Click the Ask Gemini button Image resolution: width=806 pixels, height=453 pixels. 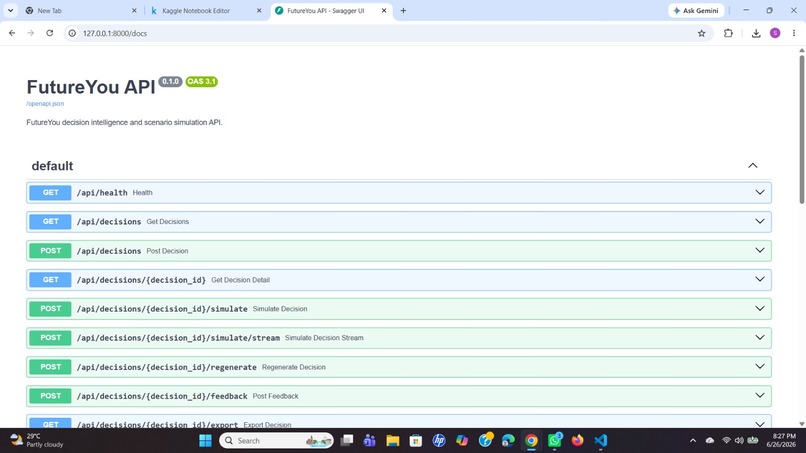tap(696, 10)
